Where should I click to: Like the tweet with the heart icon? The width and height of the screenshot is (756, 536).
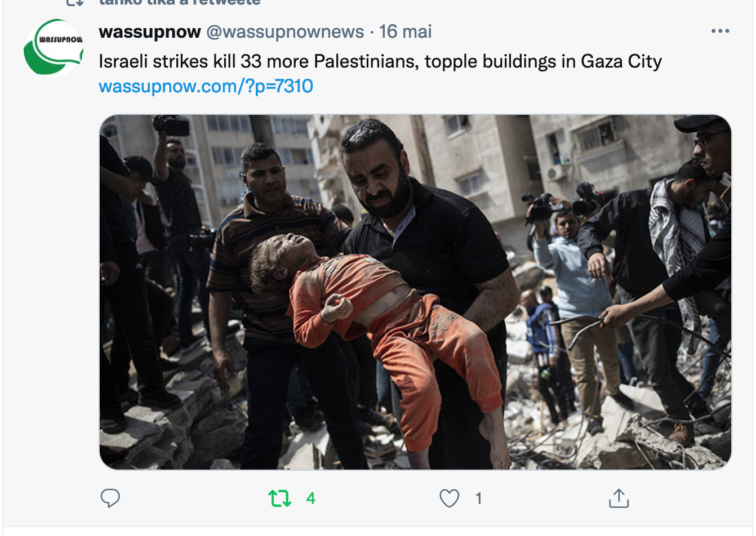(449, 498)
